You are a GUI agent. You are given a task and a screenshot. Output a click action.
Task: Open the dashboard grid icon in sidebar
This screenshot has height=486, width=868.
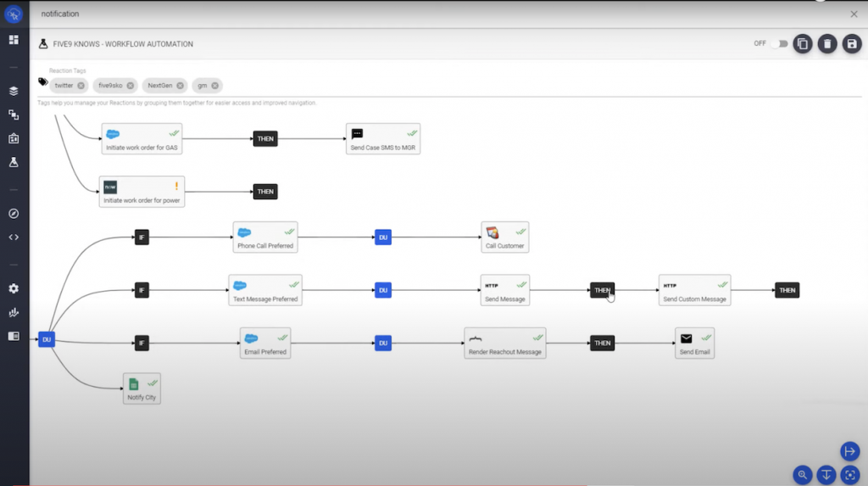(14, 40)
